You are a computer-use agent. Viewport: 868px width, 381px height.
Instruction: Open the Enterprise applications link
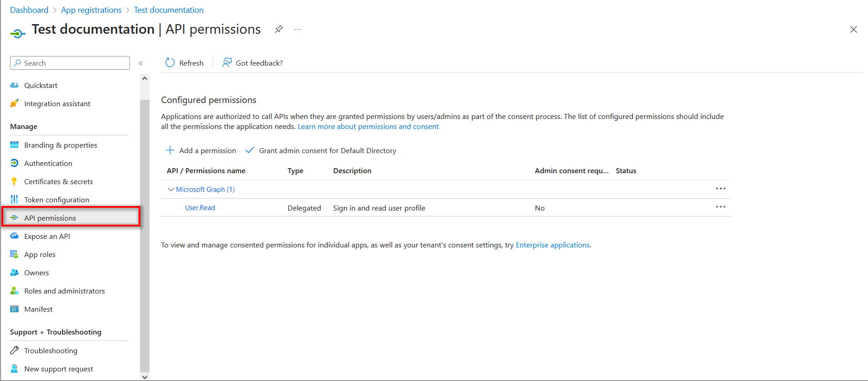click(x=553, y=245)
